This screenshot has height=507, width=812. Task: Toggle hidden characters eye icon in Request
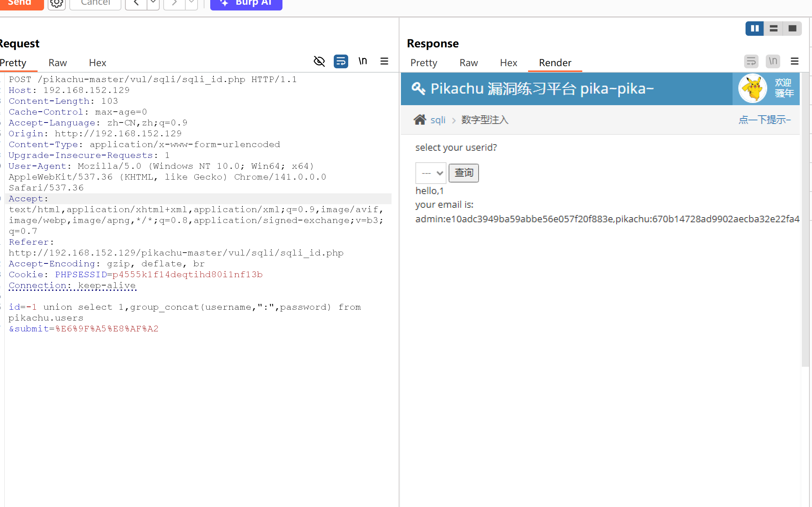(319, 61)
